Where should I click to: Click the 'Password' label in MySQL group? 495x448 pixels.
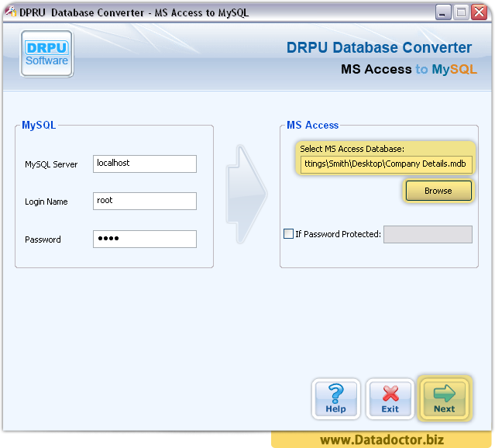[x=43, y=240]
